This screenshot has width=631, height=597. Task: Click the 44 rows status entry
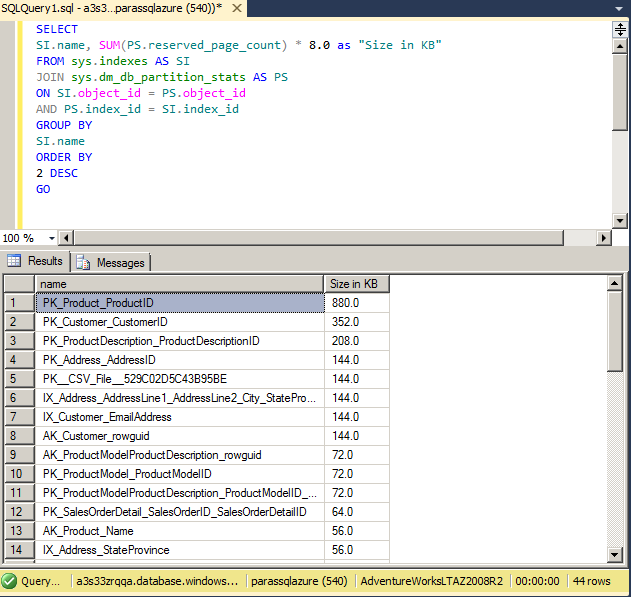592,581
